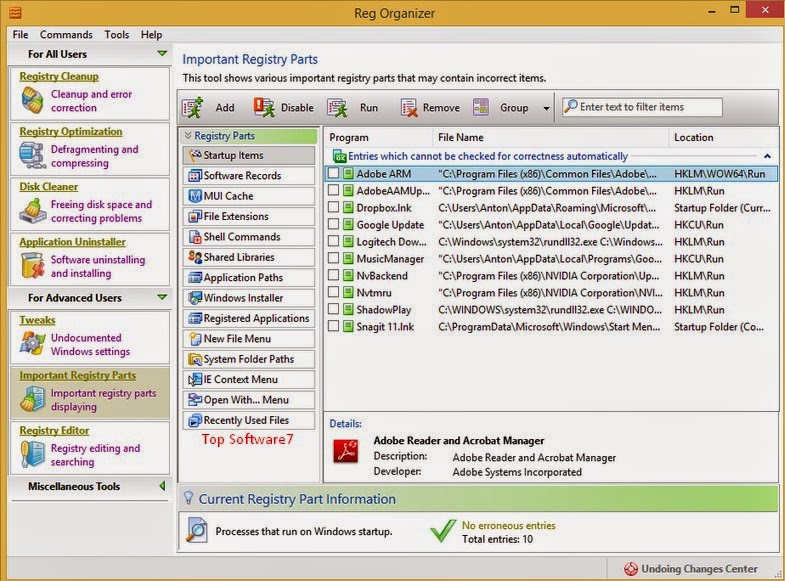Click the Disk Cleaner icon
The width and height of the screenshot is (785, 581).
33,211
